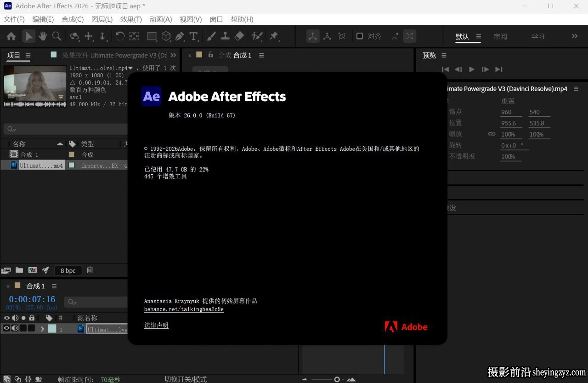Screen dimensions: 588x383
Task: Select the Orbit camera tool
Action: click(x=74, y=36)
